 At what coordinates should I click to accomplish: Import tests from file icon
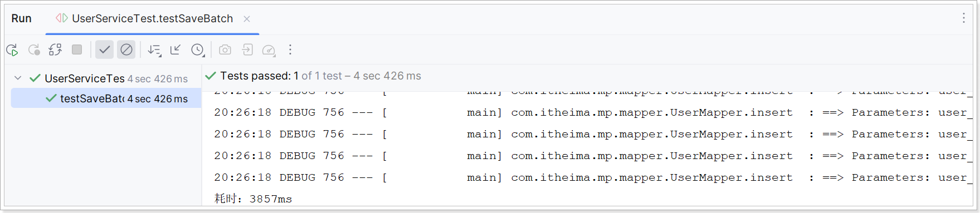tap(247, 49)
